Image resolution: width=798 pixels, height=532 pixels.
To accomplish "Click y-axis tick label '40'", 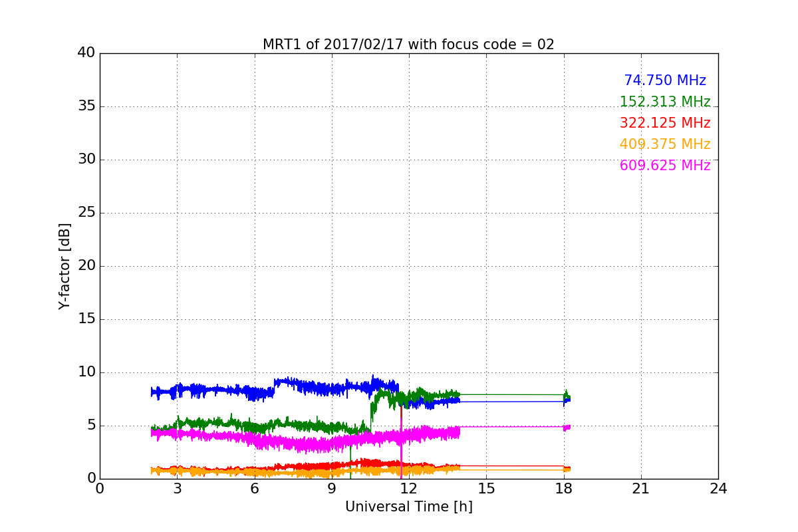I will click(86, 53).
